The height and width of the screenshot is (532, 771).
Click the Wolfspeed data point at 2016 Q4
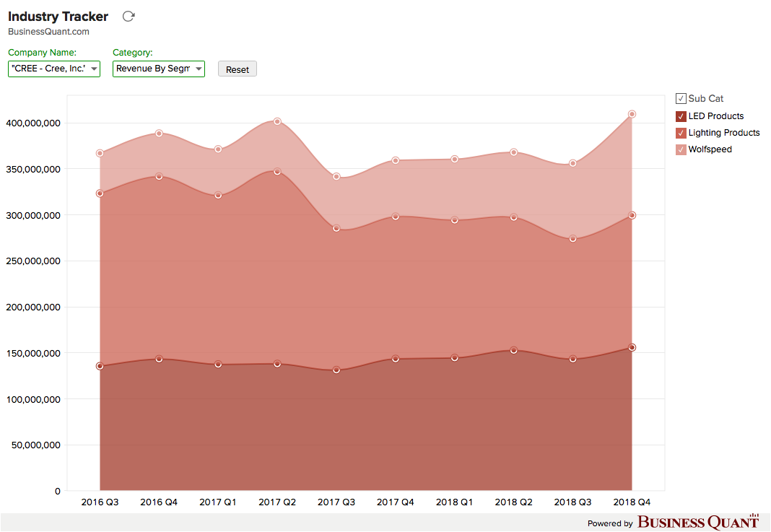[159, 134]
